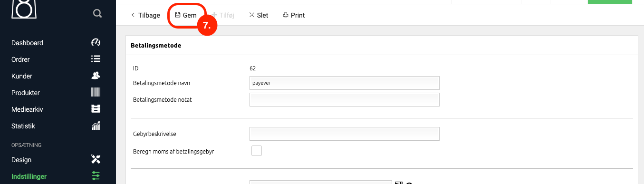
Task: Enable Beregn moms af betalingsgebyr checkbox
Action: pos(257,151)
